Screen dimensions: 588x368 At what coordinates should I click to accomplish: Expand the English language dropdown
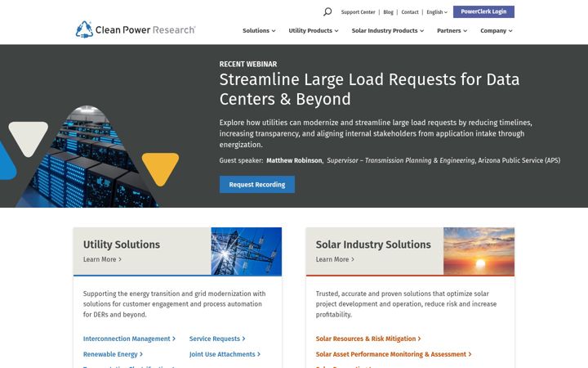pyautogui.click(x=437, y=12)
